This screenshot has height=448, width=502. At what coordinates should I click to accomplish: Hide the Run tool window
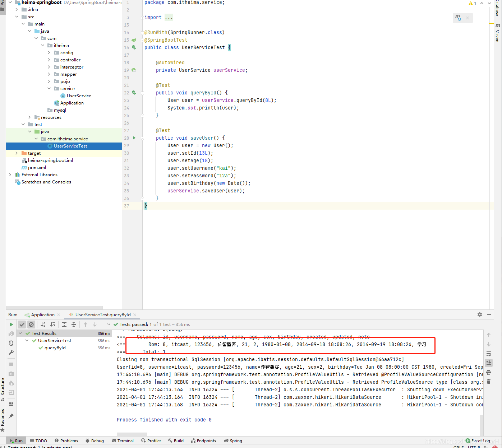pos(489,314)
